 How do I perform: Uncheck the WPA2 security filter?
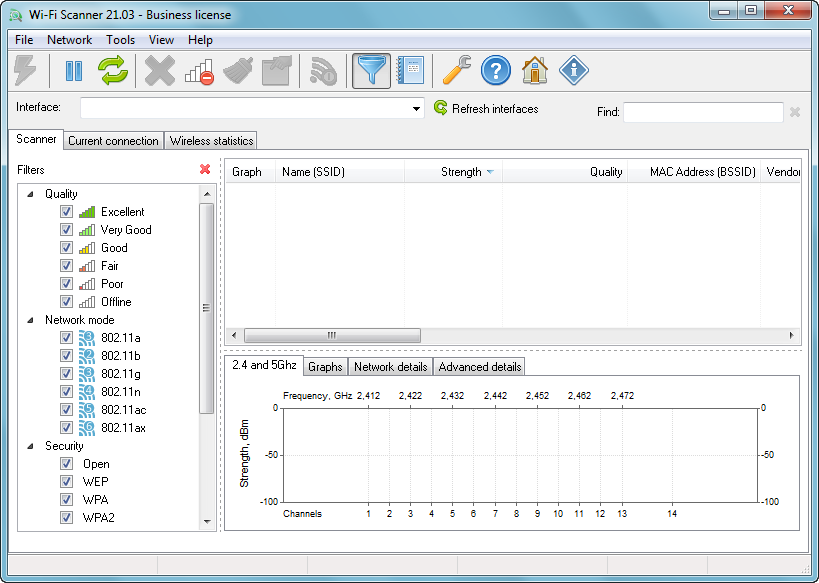pos(66,517)
